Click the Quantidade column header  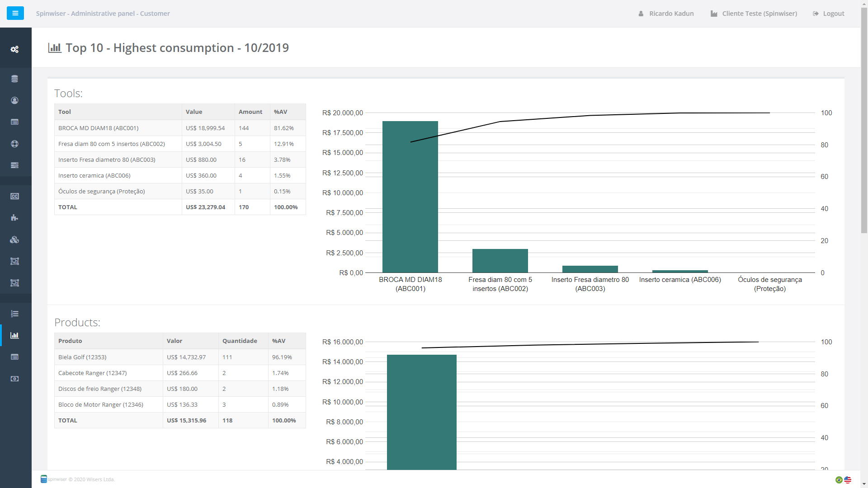point(243,341)
